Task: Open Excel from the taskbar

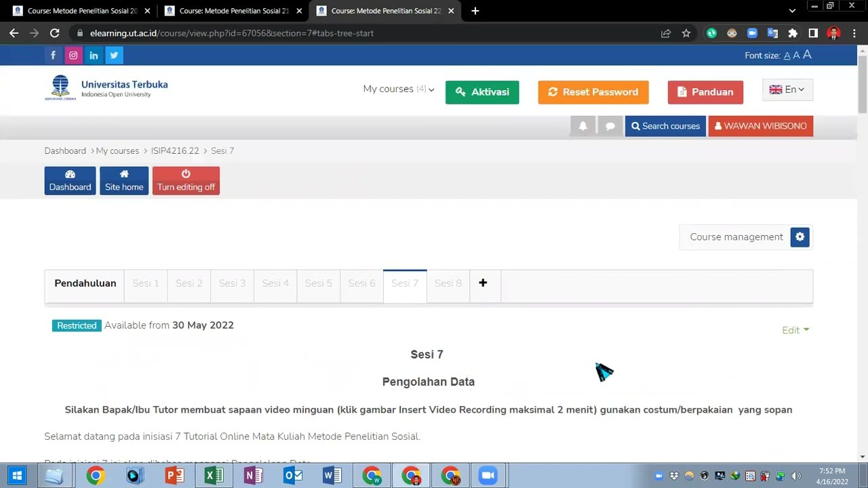Action: pyautogui.click(x=214, y=476)
